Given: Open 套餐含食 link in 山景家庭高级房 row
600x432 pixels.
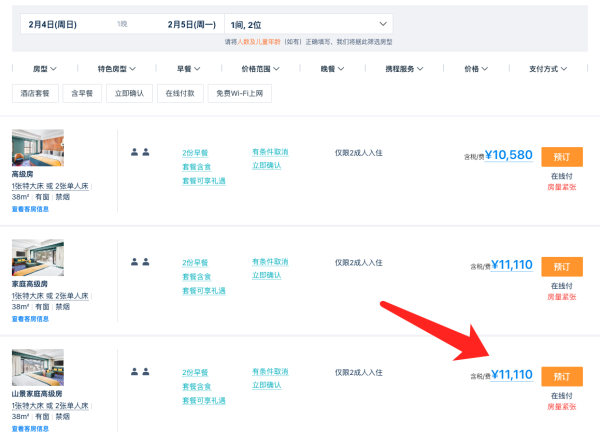Looking at the screenshot, I should 197,386.
